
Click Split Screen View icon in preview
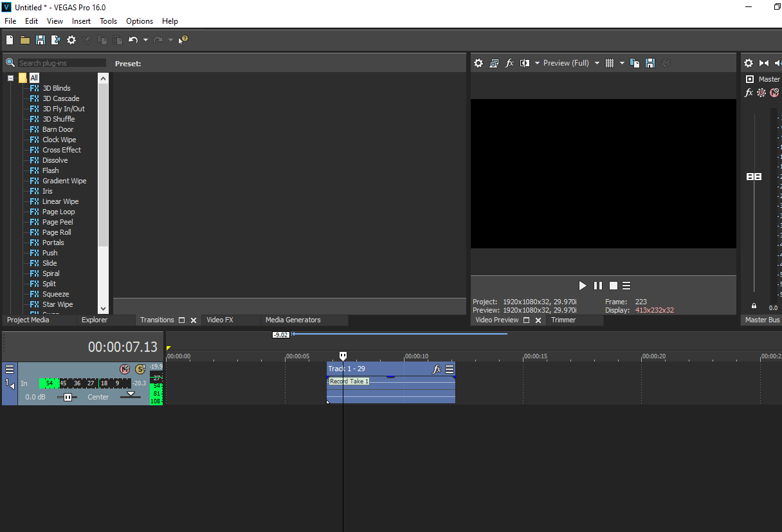point(525,63)
